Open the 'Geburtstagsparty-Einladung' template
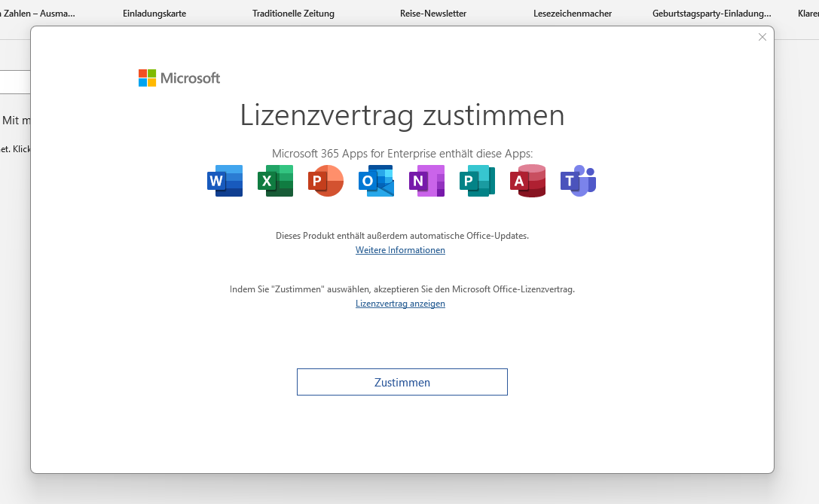Image resolution: width=819 pixels, height=504 pixels. point(711,14)
